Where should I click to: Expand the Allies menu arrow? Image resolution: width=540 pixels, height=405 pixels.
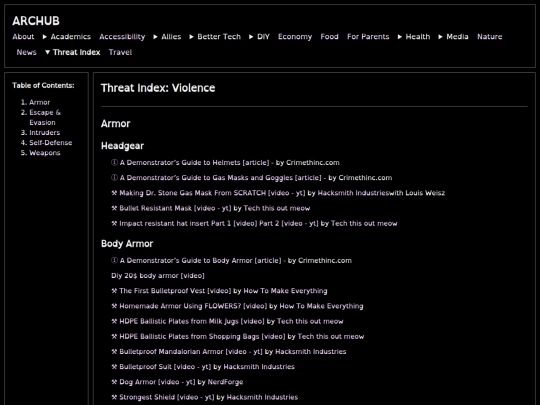(x=156, y=37)
